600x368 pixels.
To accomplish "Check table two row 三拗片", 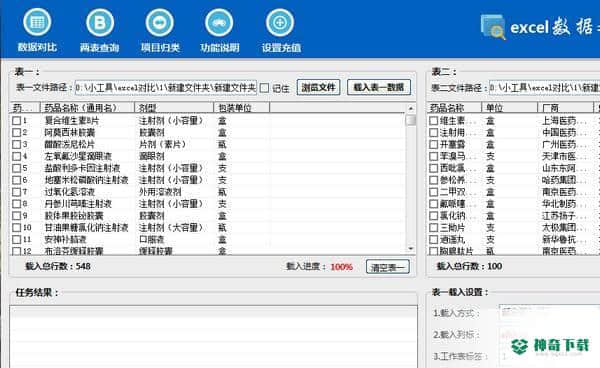I will pos(434,228).
